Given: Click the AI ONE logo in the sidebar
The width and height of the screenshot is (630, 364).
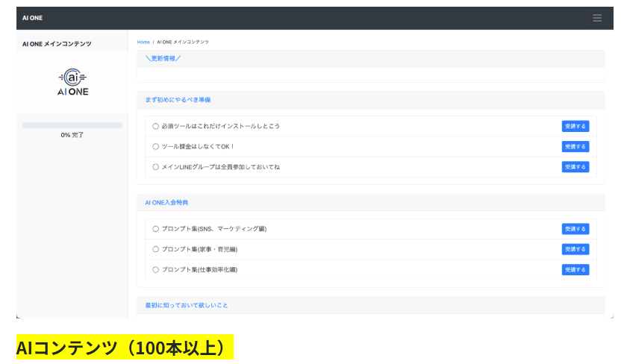Looking at the screenshot, I should point(72,82).
